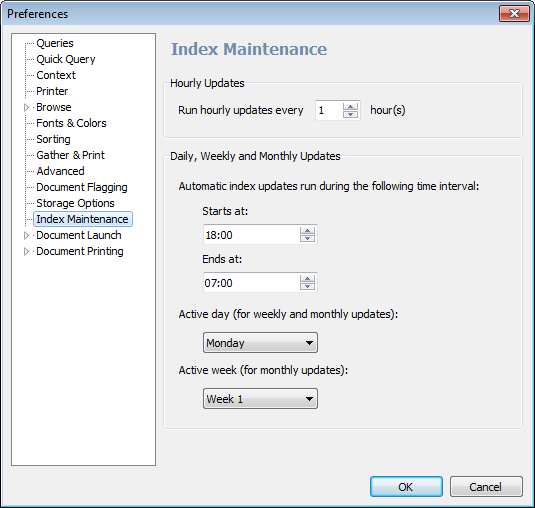535x508 pixels.
Task: Expand the Document Launch tree node
Action: [26, 235]
